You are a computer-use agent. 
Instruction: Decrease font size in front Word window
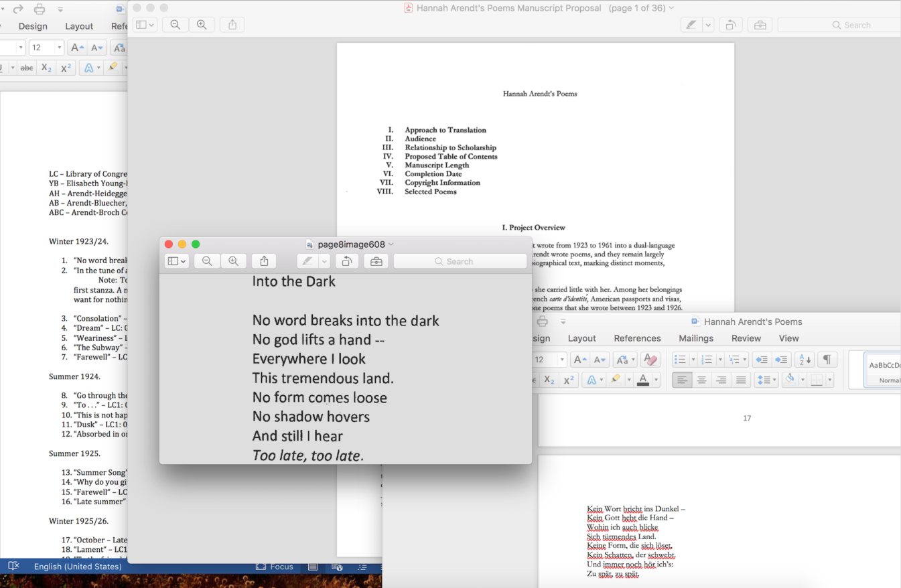[x=600, y=360]
